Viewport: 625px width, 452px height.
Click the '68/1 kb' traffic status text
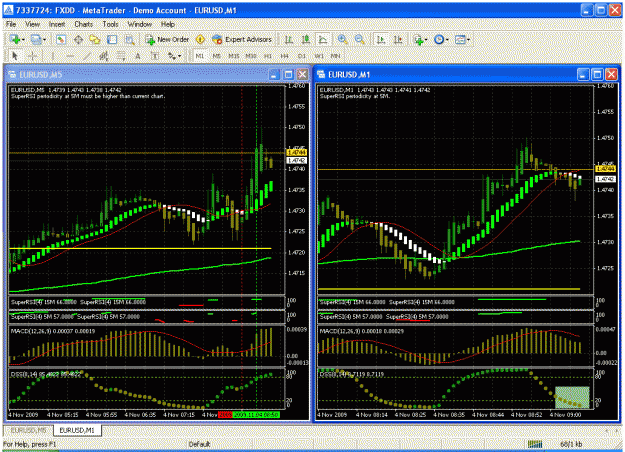571,444
